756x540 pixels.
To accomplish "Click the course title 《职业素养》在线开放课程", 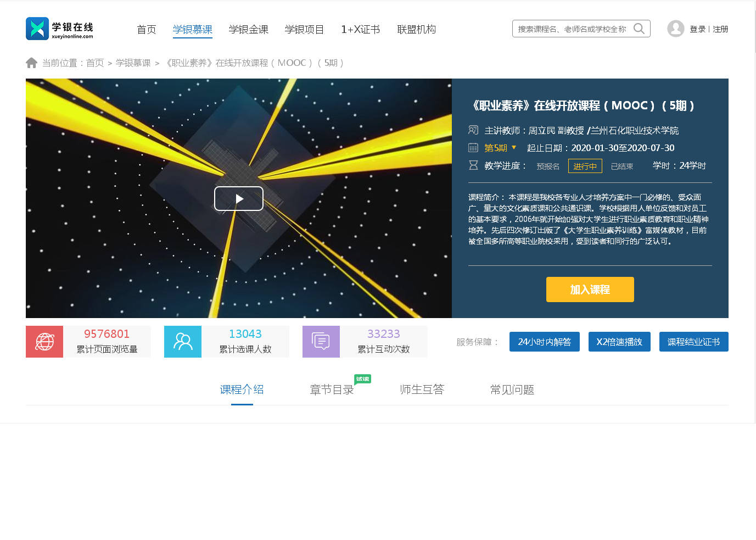I will (582, 105).
